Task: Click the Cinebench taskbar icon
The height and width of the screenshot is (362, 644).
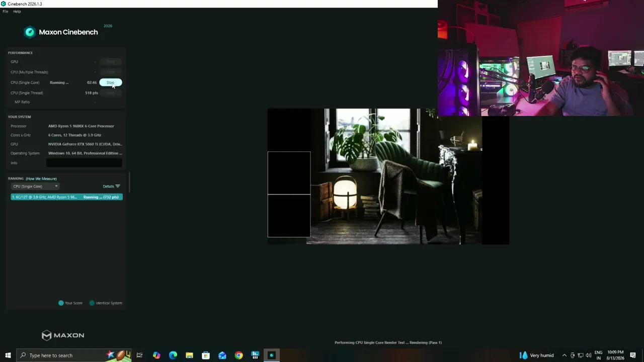Action: [x=272, y=355]
